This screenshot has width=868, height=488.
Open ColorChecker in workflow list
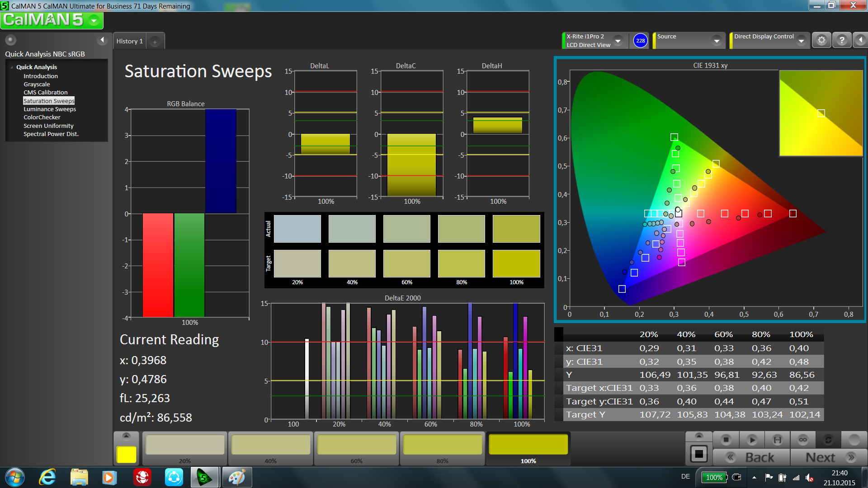(x=42, y=117)
